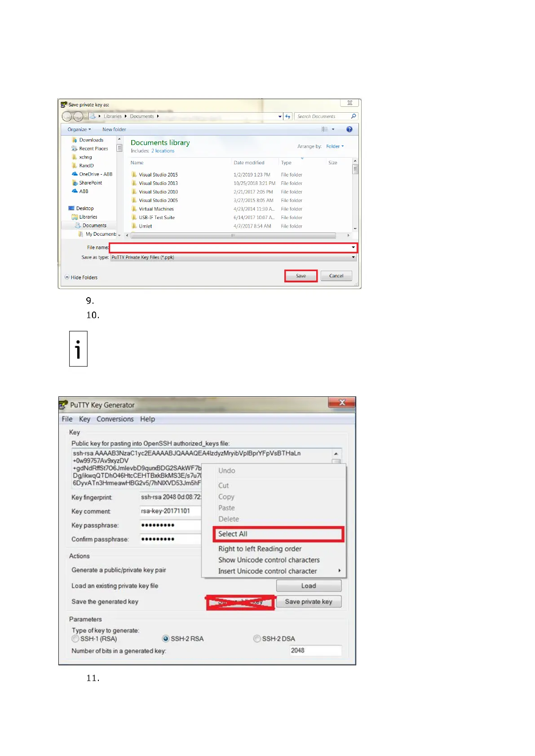The height and width of the screenshot is (756, 535).
Task: Open the Help question-mark icon
Action: coord(349,129)
